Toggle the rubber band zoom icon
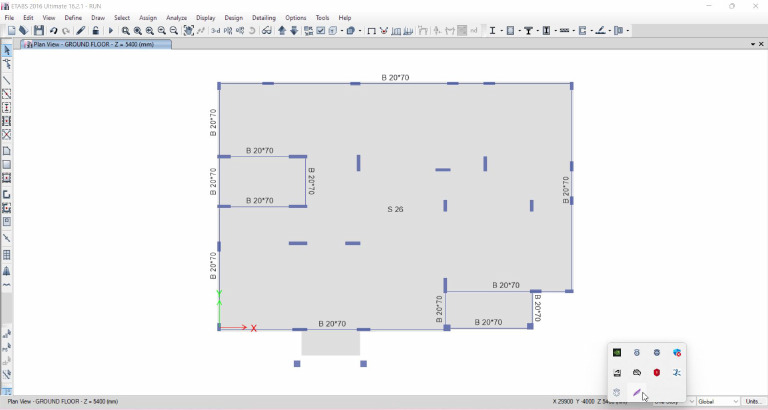Screen dimensions: 768x410 coord(126,31)
